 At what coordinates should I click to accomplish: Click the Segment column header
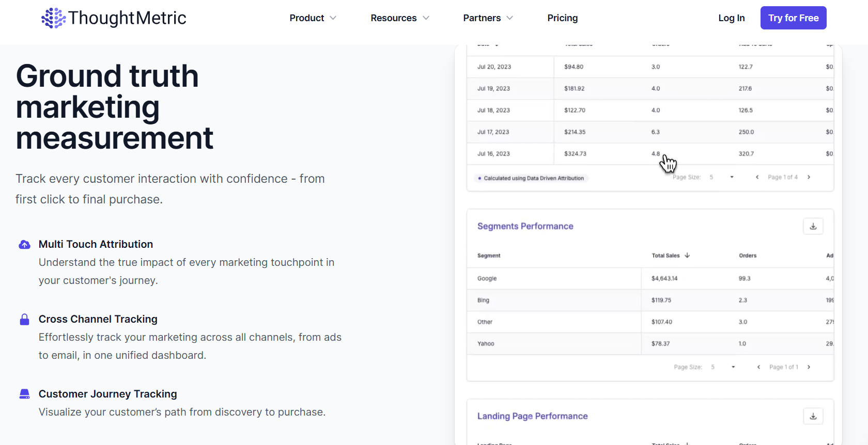489,256
